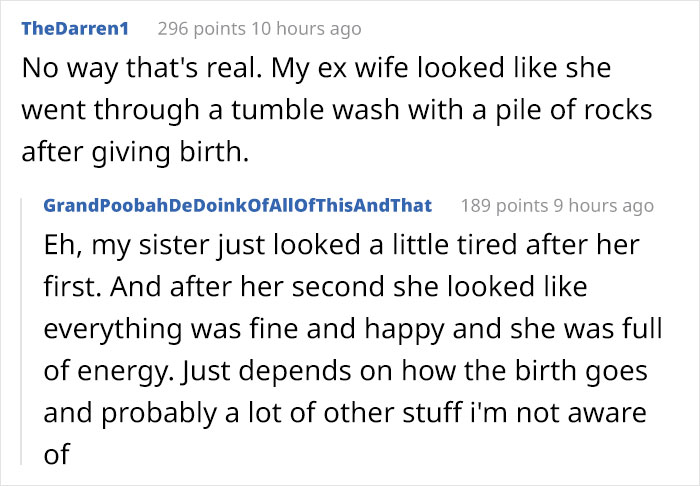Click the final lone word "of" in reply
This screenshot has width=700, height=486.
point(57,453)
